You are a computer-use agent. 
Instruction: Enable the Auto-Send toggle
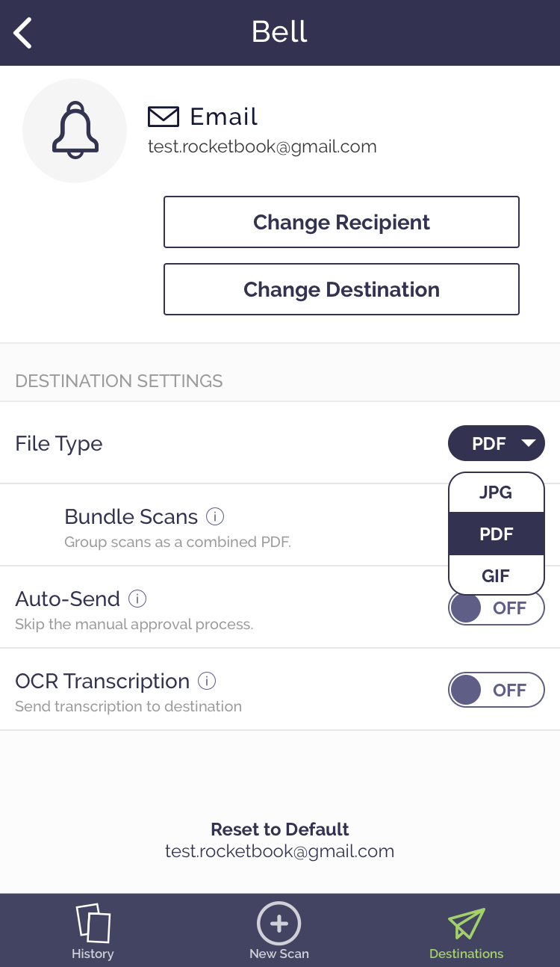[497, 608]
